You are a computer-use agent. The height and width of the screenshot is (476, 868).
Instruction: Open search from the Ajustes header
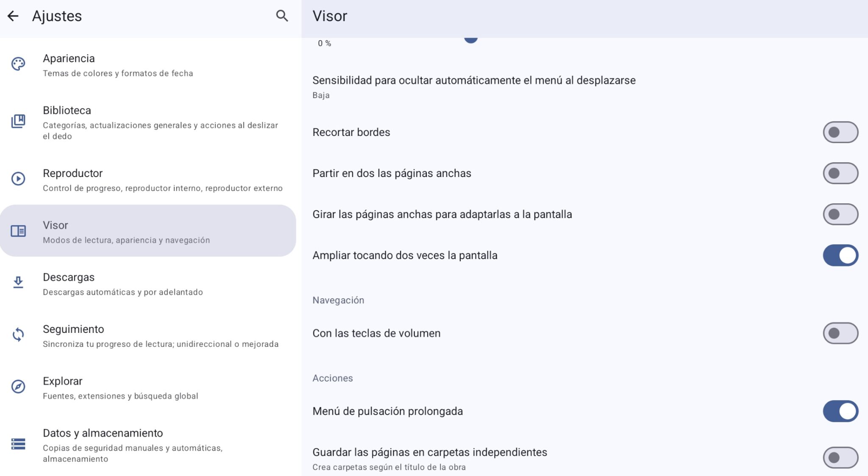pyautogui.click(x=282, y=16)
